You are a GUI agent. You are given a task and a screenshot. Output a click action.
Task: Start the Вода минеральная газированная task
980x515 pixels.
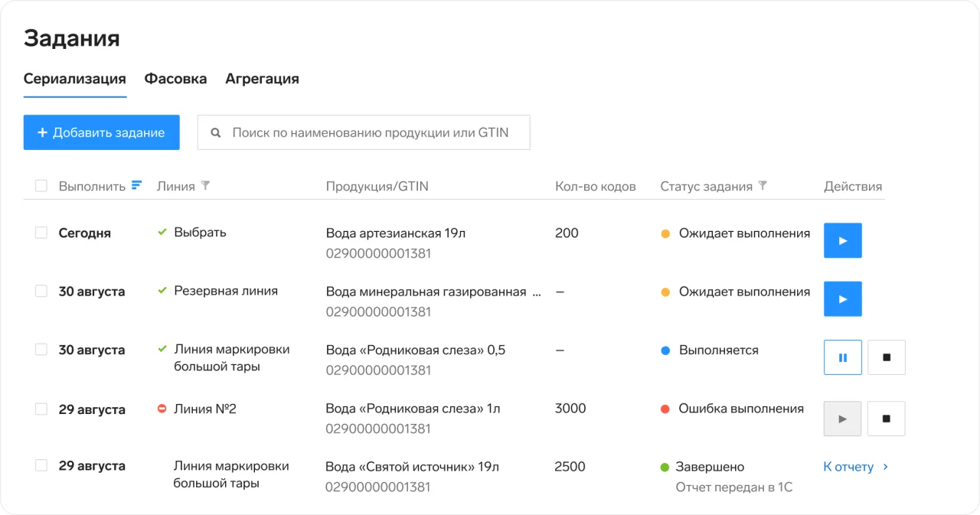[843, 298]
